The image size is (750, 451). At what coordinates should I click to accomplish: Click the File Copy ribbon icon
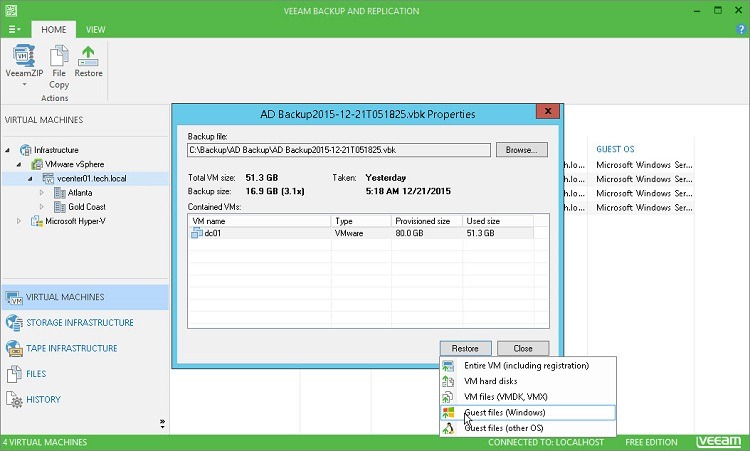tap(59, 55)
